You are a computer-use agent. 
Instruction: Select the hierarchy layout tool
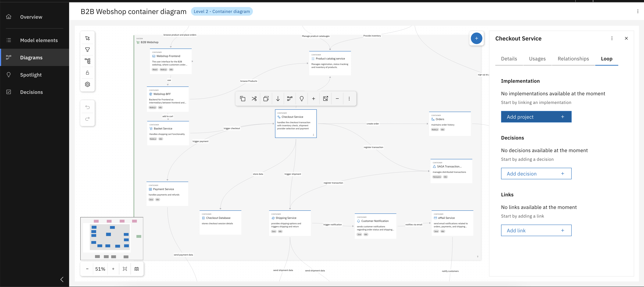[87, 61]
